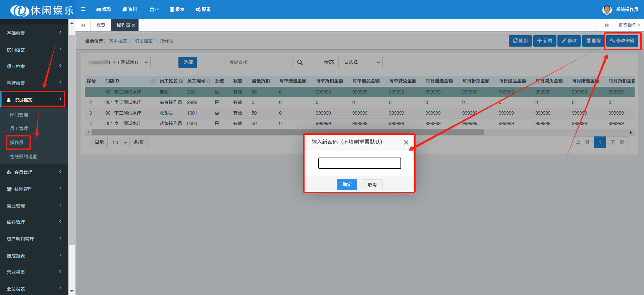
Task: Focus the new password input field
Action: [x=360, y=163]
